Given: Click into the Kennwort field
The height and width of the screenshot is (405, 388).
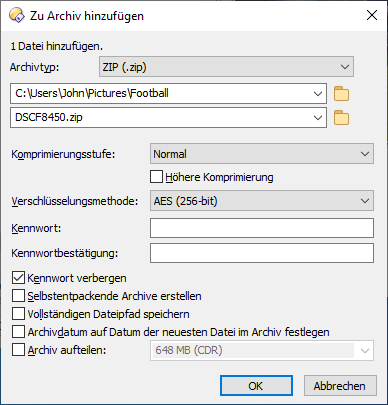Looking at the screenshot, I should click(x=262, y=228).
